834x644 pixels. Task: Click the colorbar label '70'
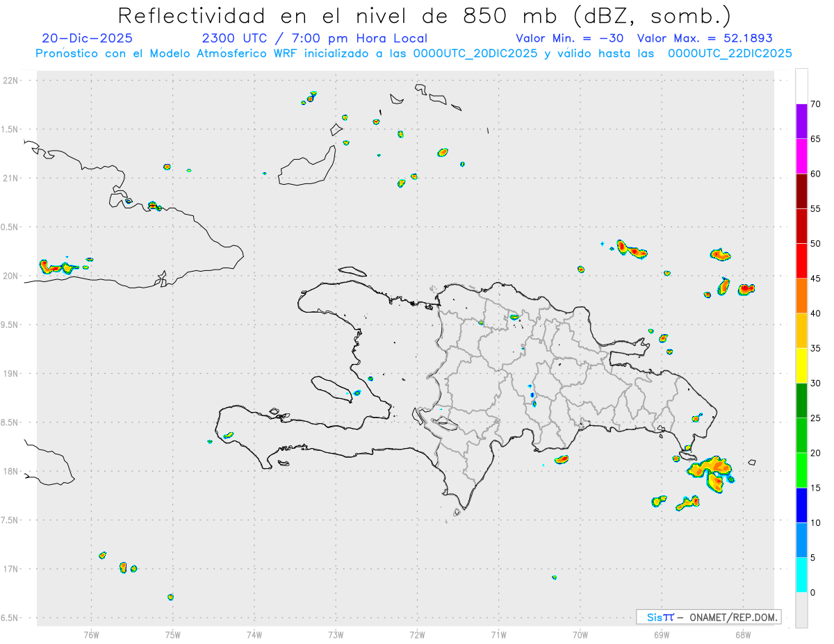[816, 104]
